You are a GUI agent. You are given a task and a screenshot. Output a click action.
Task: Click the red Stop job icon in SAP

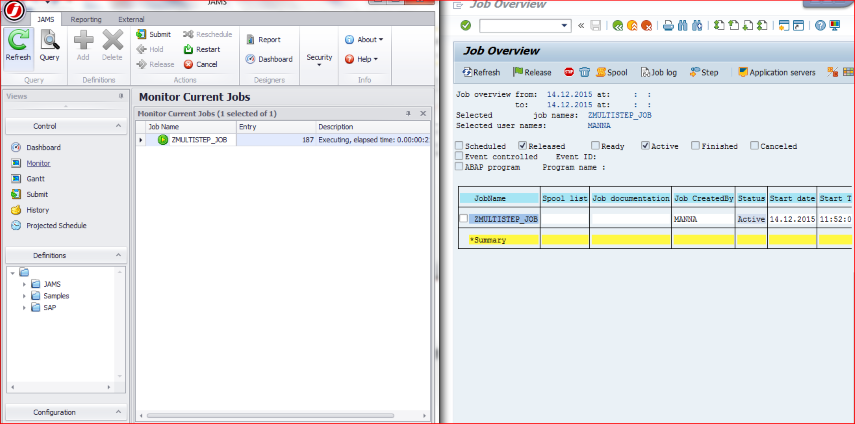[x=569, y=72]
